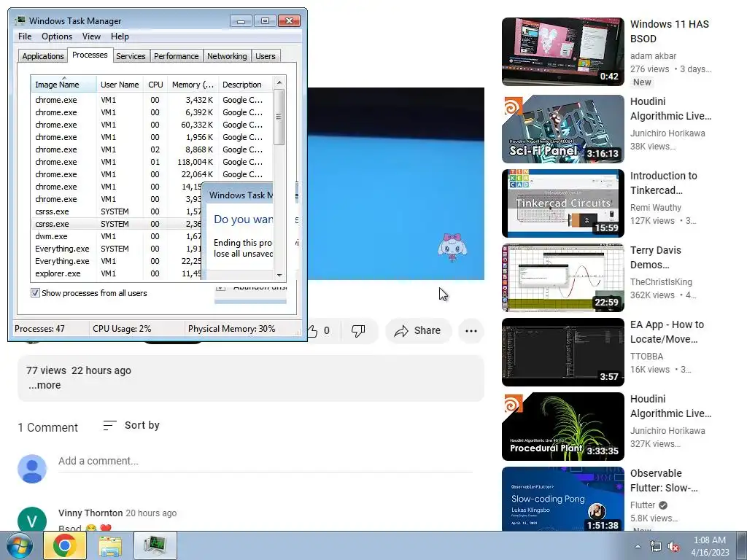Open Windows 11 HAS BSOD video thumbnail
This screenshot has height=560, width=747.
(562, 52)
